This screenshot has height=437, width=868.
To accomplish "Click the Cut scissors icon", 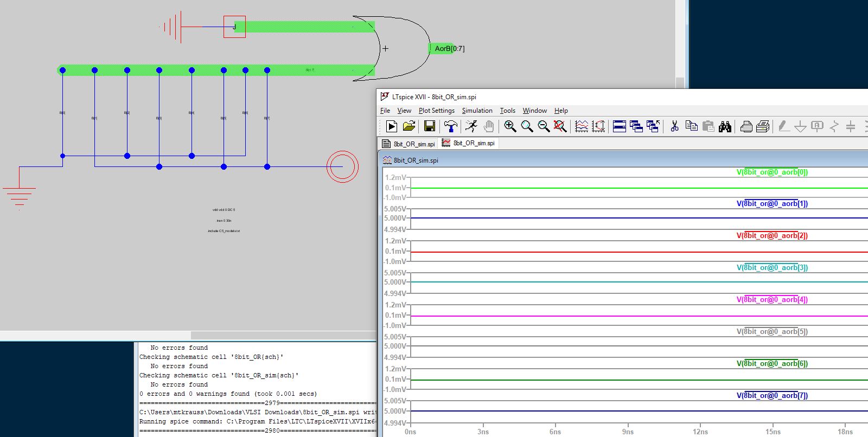I will [x=674, y=126].
